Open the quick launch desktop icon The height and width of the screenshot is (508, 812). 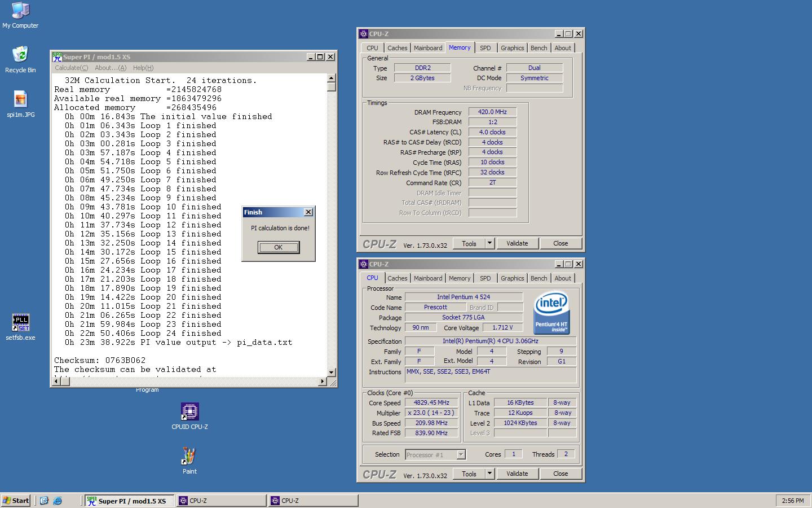44,501
